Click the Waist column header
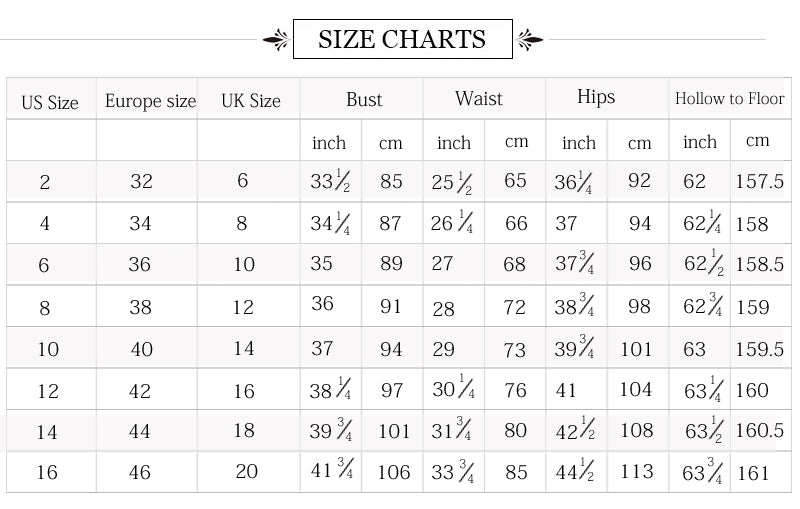Image resolution: width=800 pixels, height=509 pixels. (479, 98)
